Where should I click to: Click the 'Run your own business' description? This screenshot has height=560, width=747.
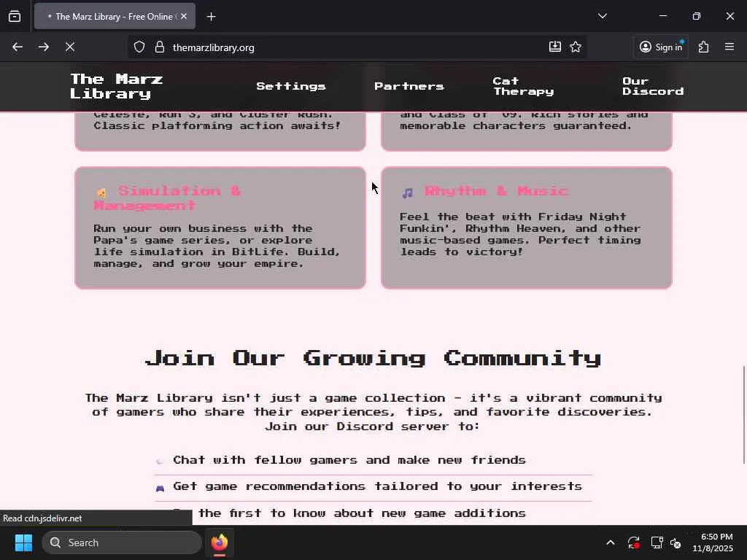(217, 246)
